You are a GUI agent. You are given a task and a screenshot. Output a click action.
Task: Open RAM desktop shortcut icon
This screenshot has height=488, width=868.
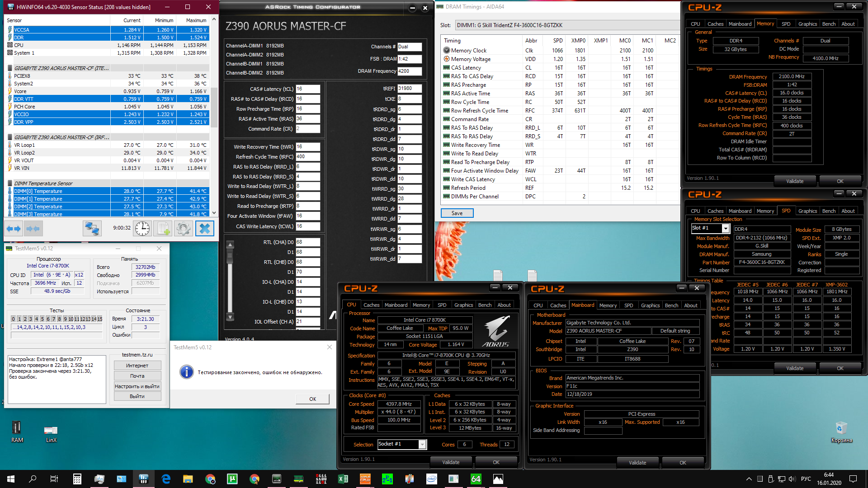tap(17, 428)
